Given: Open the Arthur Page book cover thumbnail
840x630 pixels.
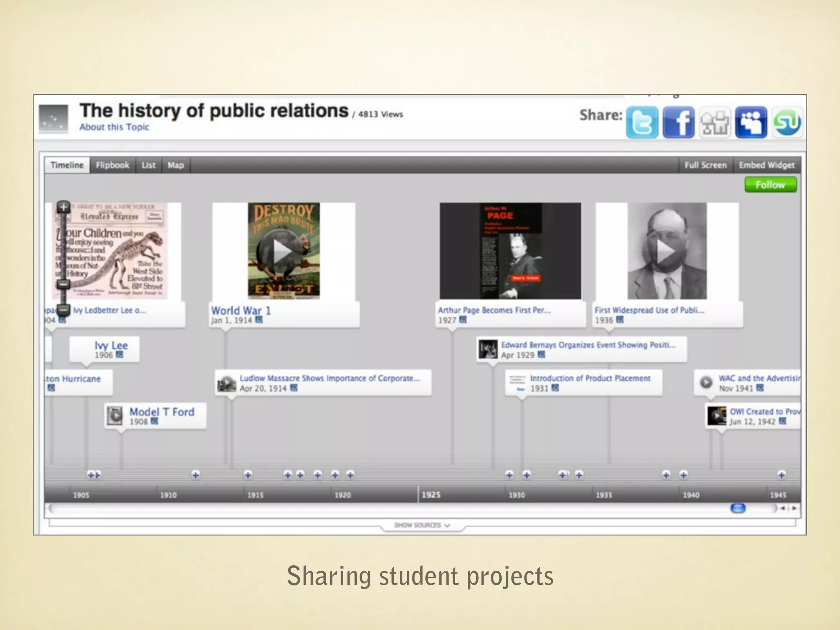Looking at the screenshot, I should pos(510,251).
